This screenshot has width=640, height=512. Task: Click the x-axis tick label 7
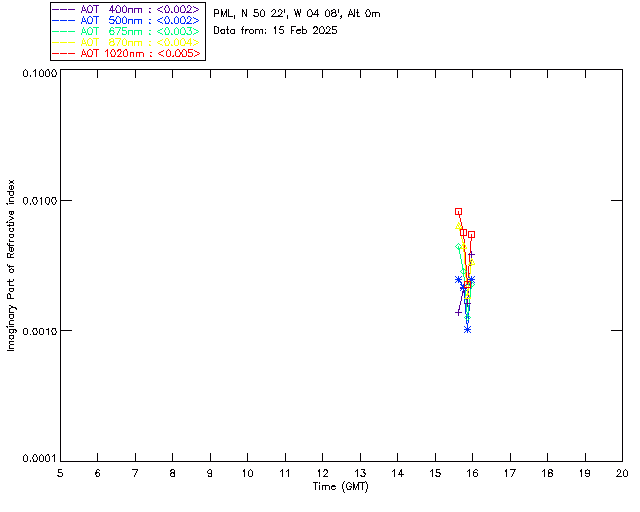tap(135, 473)
